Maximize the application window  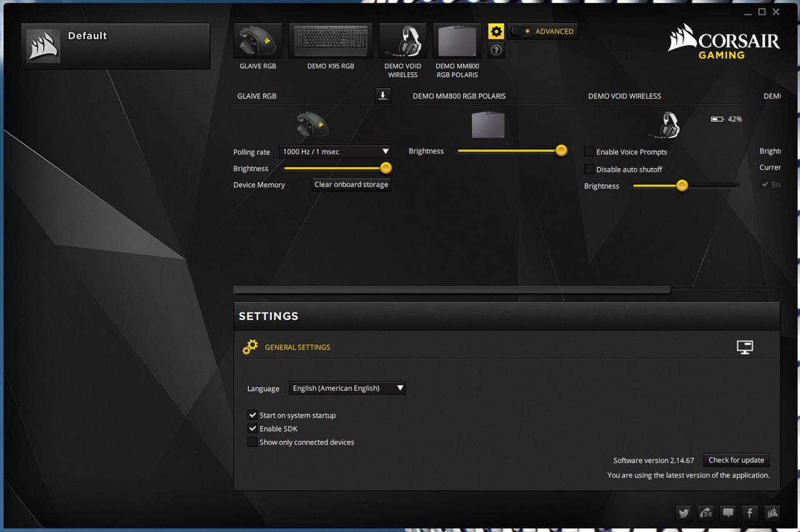762,12
